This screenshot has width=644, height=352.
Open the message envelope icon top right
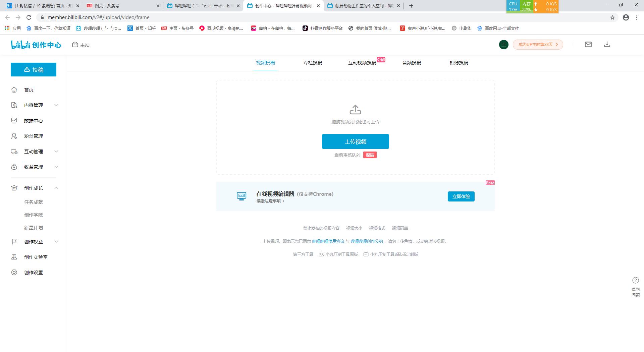coord(588,44)
